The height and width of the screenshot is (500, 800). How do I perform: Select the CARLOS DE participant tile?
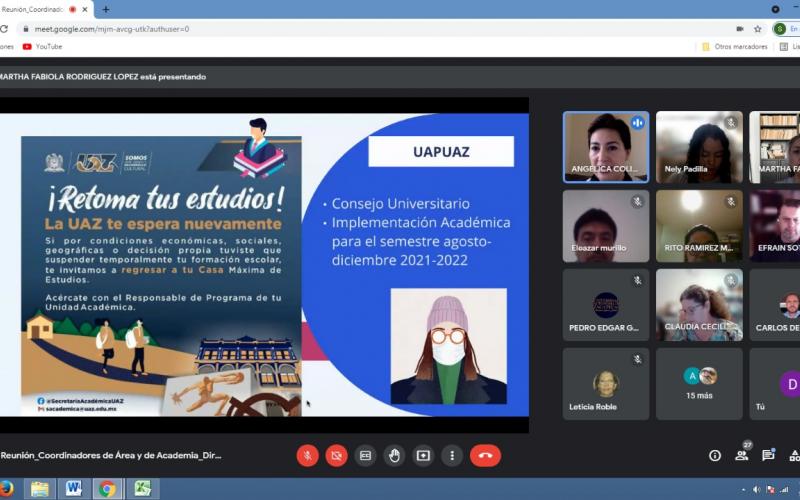coord(774,305)
